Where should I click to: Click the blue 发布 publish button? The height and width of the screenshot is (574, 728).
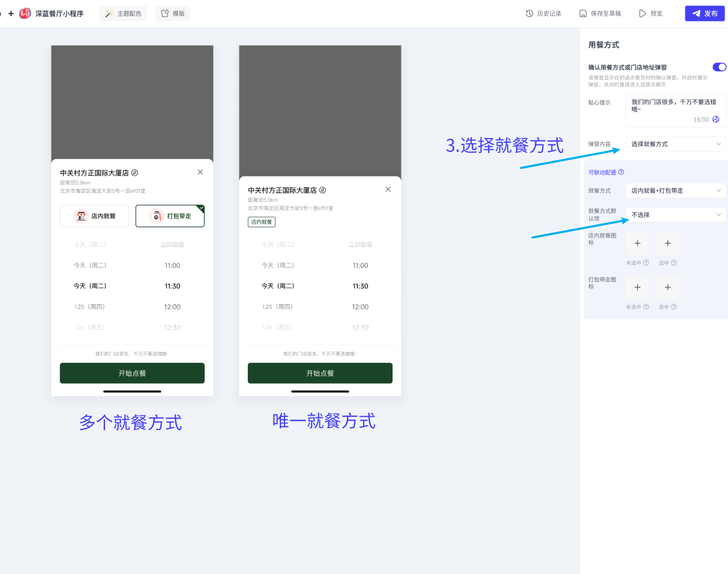pyautogui.click(x=705, y=13)
